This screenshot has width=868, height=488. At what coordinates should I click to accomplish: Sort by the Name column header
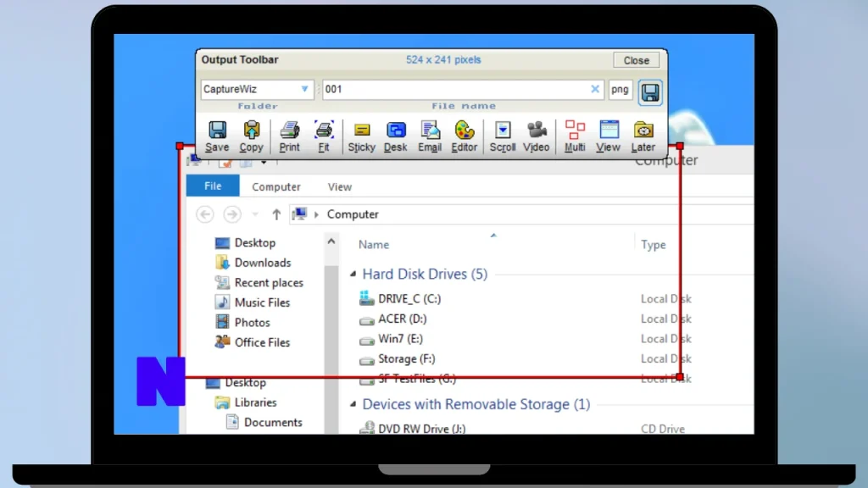(374, 245)
